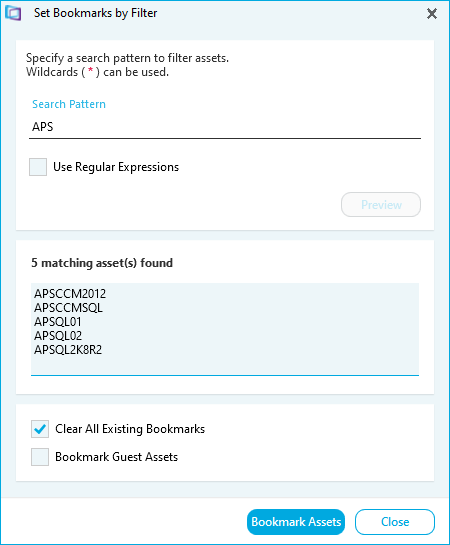Click the 5 matching asset(s) found heading
This screenshot has width=450, height=545.
tap(102, 263)
